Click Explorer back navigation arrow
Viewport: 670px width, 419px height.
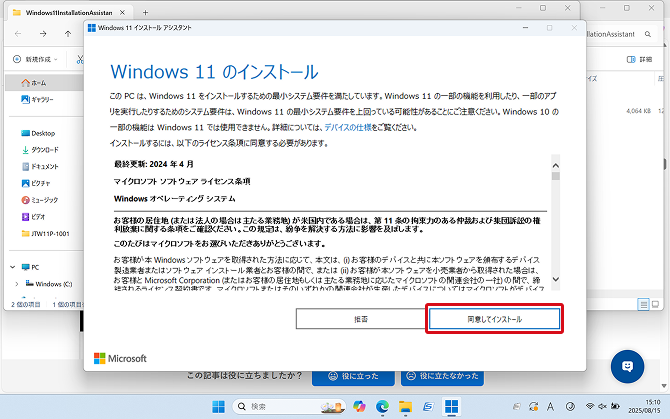click(x=18, y=34)
